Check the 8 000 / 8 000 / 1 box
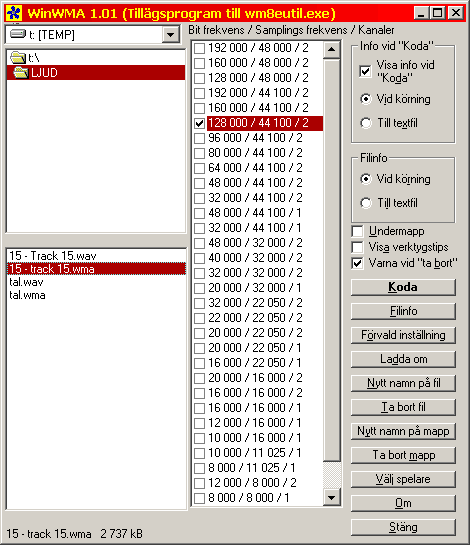 (x=199, y=498)
